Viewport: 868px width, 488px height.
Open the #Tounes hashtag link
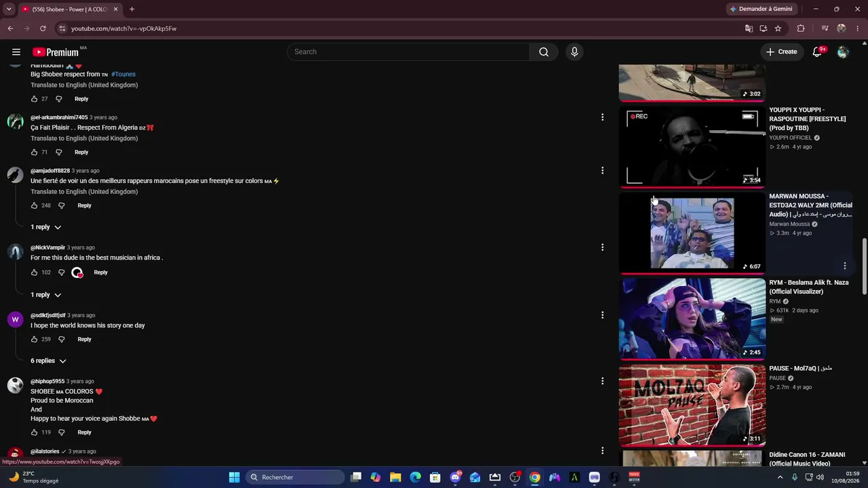[123, 75]
